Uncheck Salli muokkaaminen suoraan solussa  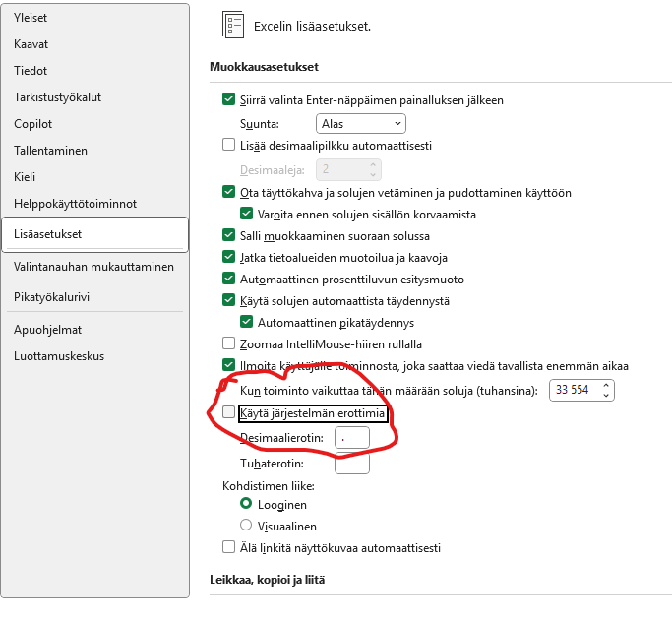coord(229,236)
